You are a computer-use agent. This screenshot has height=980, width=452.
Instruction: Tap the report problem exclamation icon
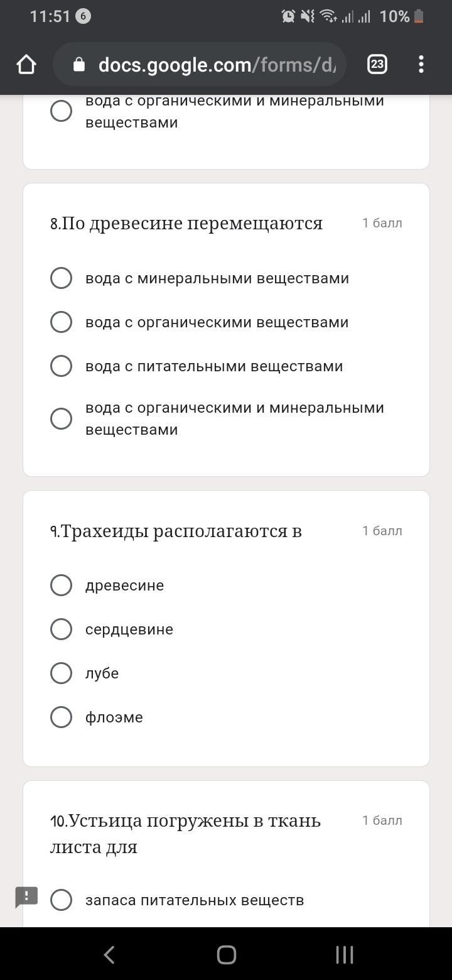(x=26, y=897)
